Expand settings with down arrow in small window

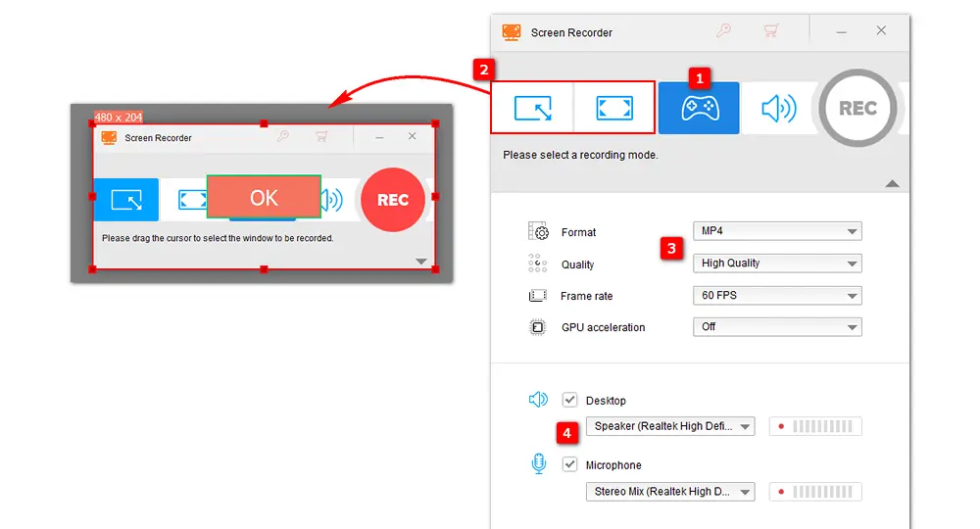pos(421,261)
